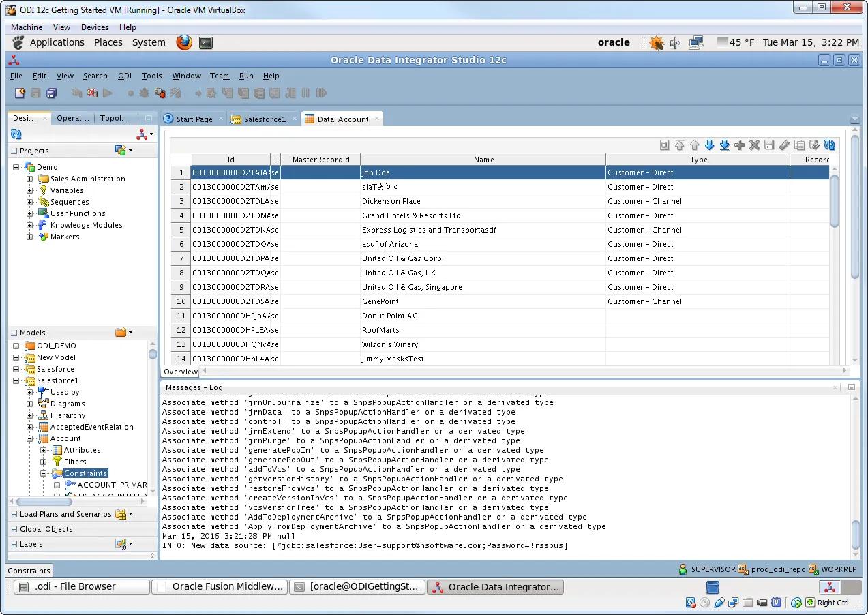This screenshot has height=615, width=868.
Task: Switch to the .odi - File Browser taskbar window
Action: [x=81, y=586]
